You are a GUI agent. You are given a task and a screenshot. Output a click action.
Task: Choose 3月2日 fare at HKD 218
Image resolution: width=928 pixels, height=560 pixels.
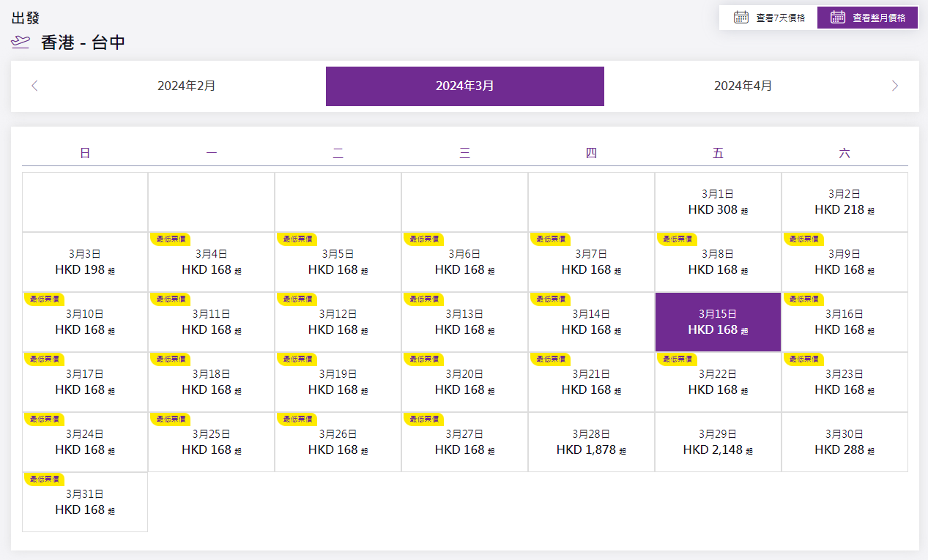(845, 203)
